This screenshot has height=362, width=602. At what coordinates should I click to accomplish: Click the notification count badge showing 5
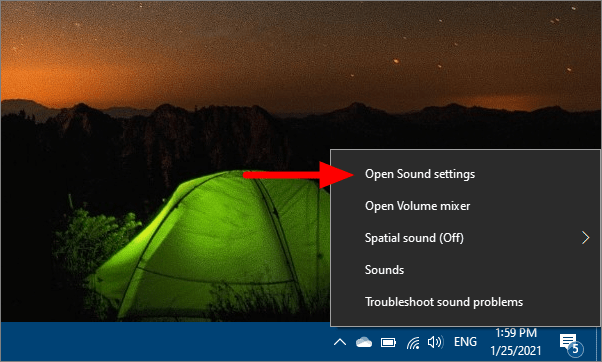[575, 349]
